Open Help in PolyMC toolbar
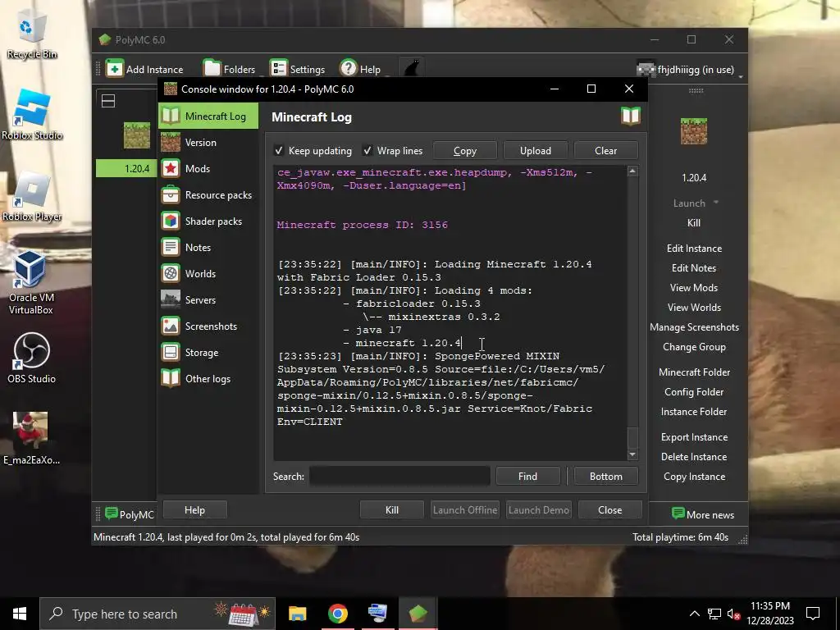The height and width of the screenshot is (630, 840). coord(360,69)
